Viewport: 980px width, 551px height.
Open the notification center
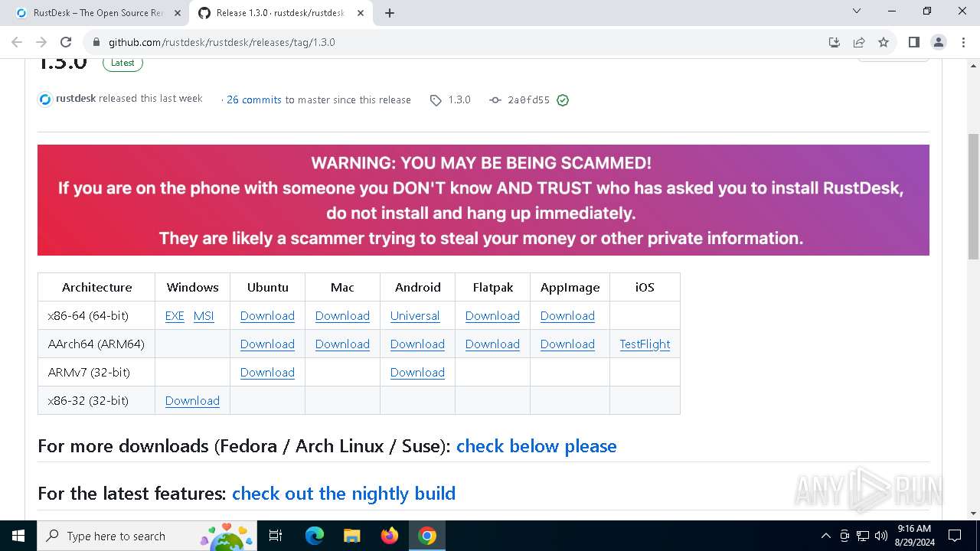click(x=955, y=536)
